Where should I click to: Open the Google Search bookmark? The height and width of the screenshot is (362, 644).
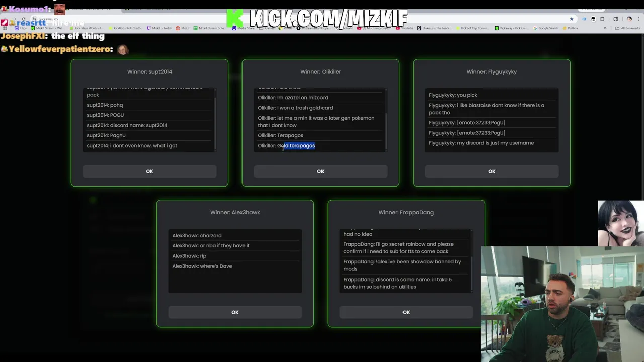click(x=546, y=28)
